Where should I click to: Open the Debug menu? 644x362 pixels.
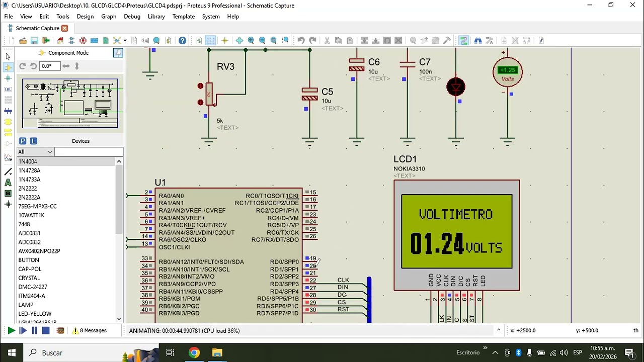point(132,17)
